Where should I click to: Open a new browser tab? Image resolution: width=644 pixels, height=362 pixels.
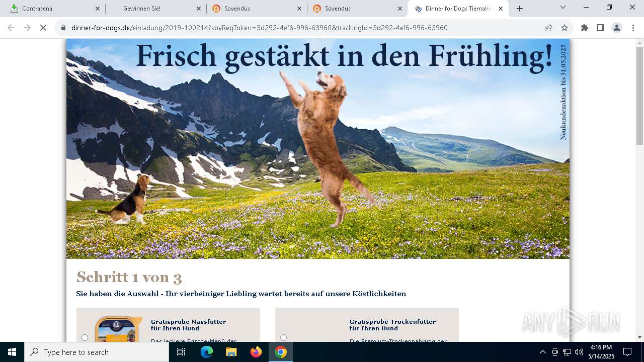520,9
